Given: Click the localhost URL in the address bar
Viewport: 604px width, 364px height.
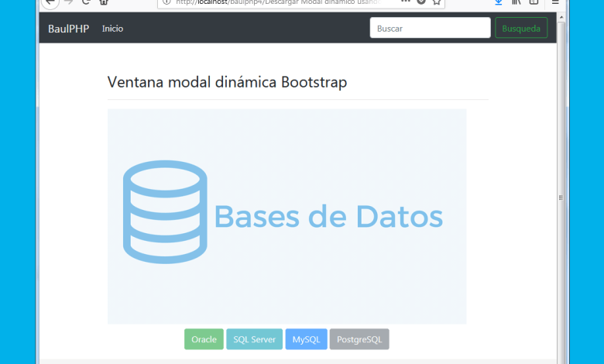Looking at the screenshot, I should (x=278, y=2).
